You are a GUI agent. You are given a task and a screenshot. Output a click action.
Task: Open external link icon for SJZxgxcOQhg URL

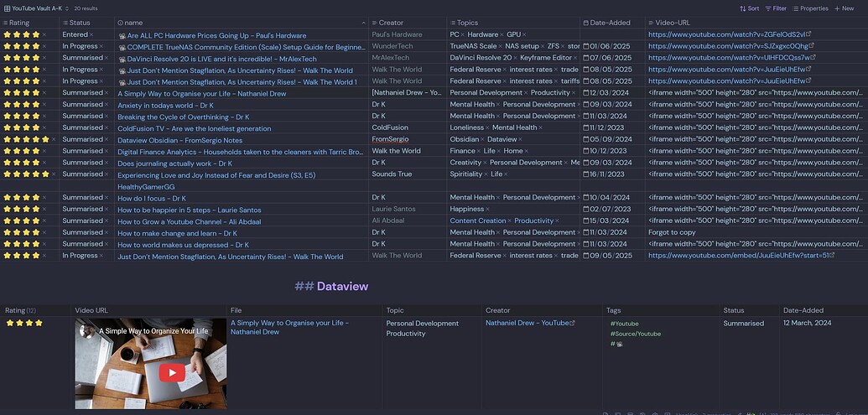point(812,46)
